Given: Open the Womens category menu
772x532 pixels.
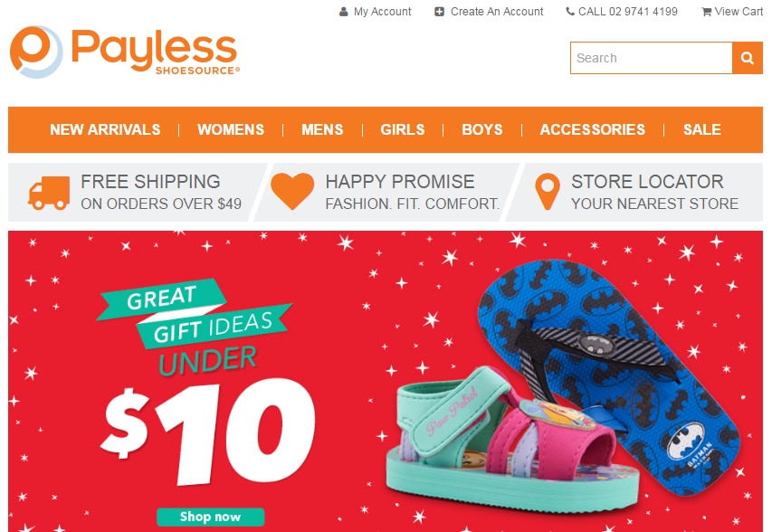Looking at the screenshot, I should point(231,129).
